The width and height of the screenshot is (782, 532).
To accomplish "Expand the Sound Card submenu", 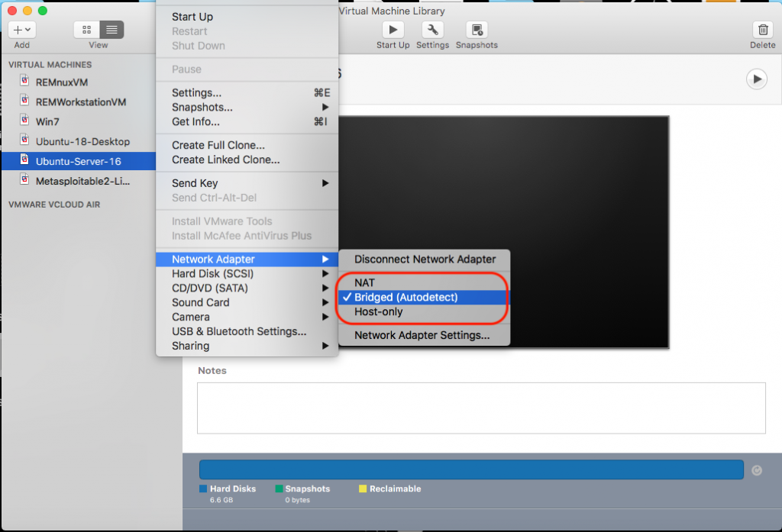I will pyautogui.click(x=247, y=303).
